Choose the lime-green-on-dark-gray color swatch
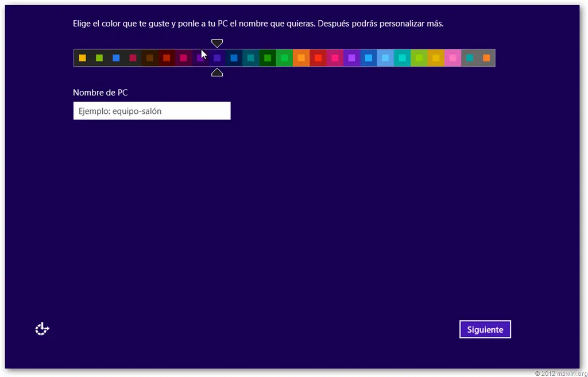The height and width of the screenshot is (377, 588). 99,58
